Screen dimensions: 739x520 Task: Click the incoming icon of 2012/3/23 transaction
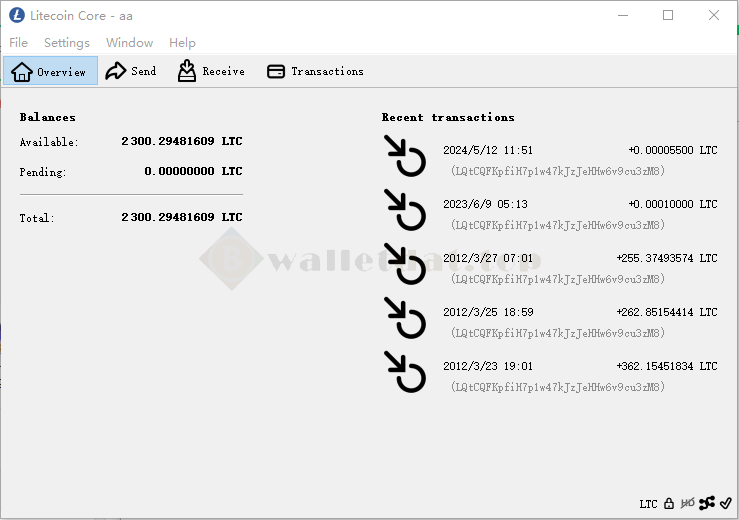(x=405, y=374)
